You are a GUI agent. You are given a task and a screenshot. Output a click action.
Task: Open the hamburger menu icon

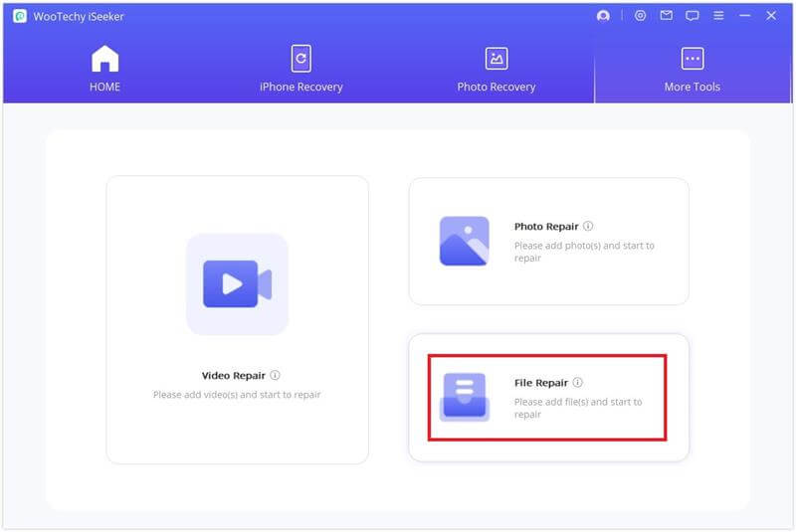(x=718, y=16)
